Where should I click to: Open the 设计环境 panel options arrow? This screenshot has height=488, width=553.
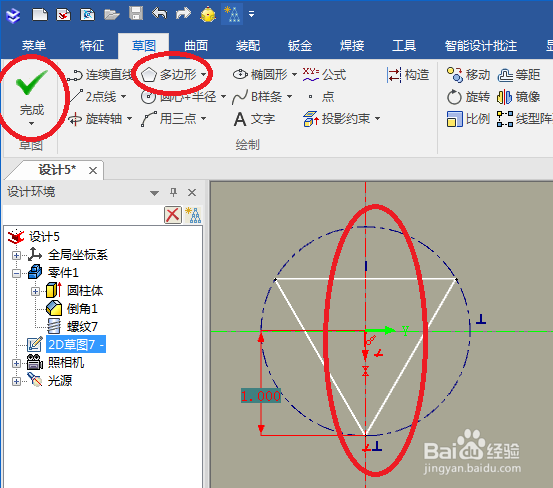tap(154, 193)
